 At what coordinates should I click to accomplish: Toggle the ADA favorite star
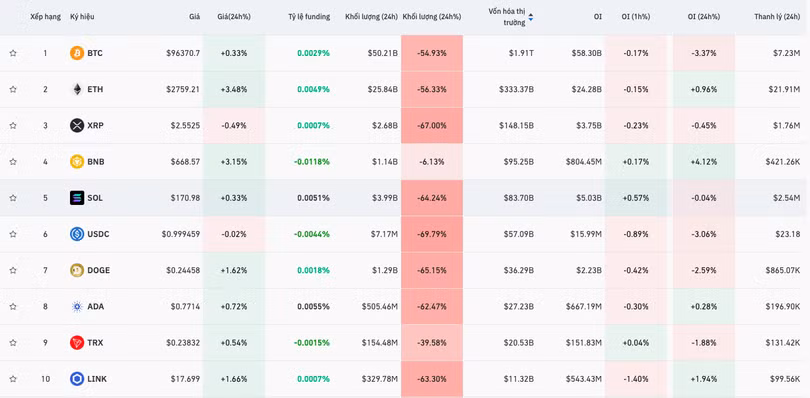(13, 307)
